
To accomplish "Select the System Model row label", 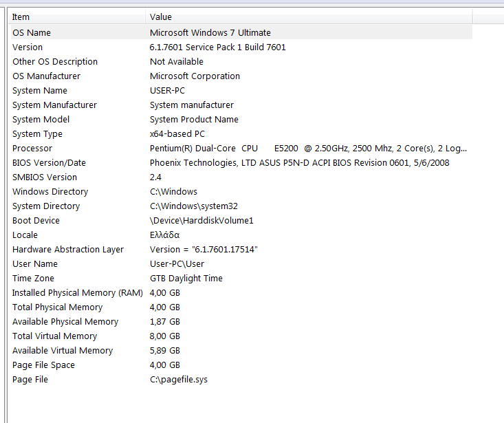I will [x=41, y=120].
